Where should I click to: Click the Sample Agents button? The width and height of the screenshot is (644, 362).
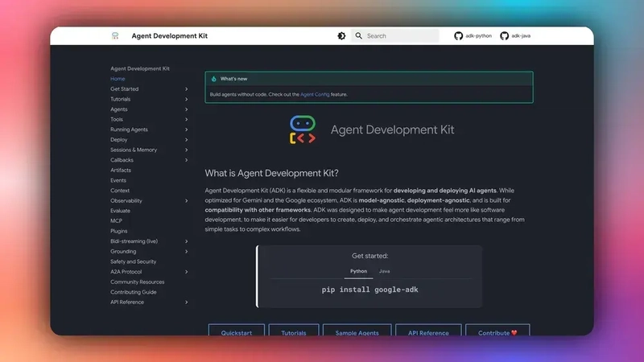[x=357, y=331]
